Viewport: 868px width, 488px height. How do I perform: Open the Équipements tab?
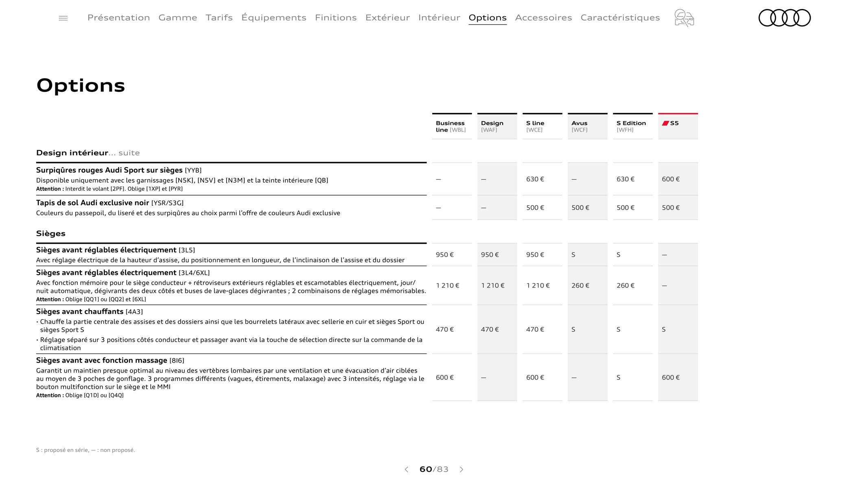click(x=274, y=17)
